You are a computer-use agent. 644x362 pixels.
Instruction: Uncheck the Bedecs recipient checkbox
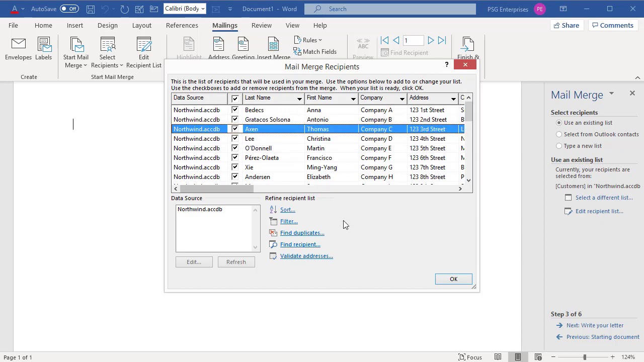[235, 110]
